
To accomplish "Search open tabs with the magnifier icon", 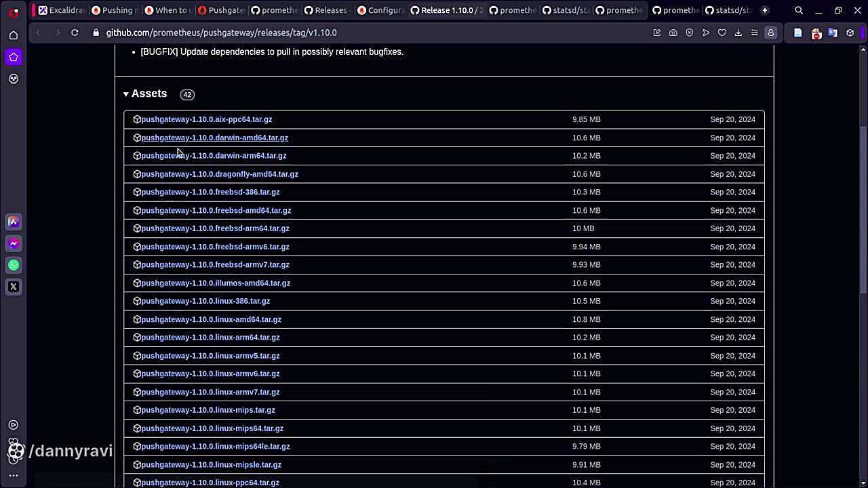I will 799,10.
